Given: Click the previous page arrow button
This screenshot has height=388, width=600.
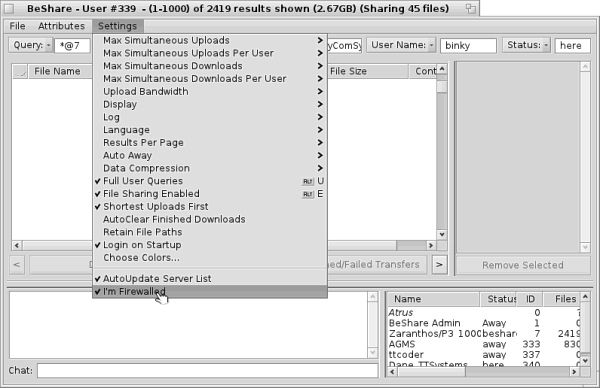Looking at the screenshot, I should (x=17, y=264).
